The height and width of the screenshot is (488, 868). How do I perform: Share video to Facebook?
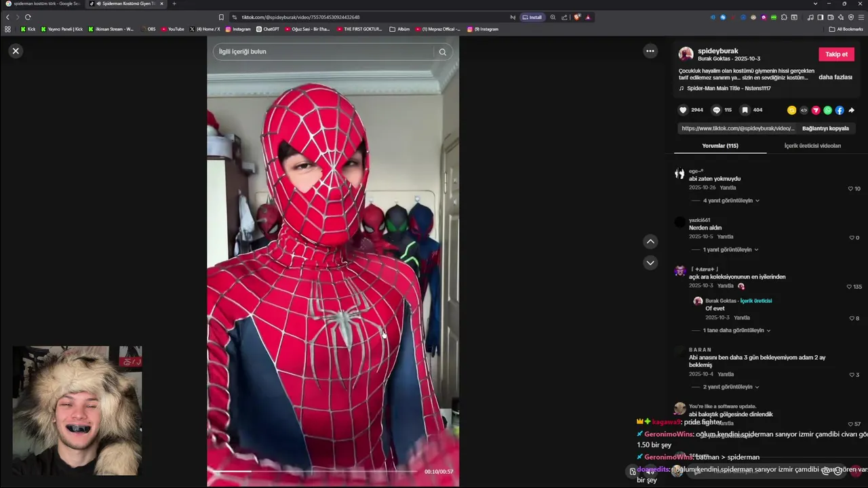(x=840, y=110)
